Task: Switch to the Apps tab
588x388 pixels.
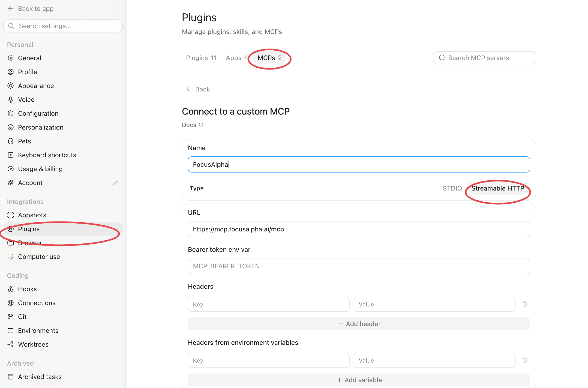Action: click(x=236, y=58)
